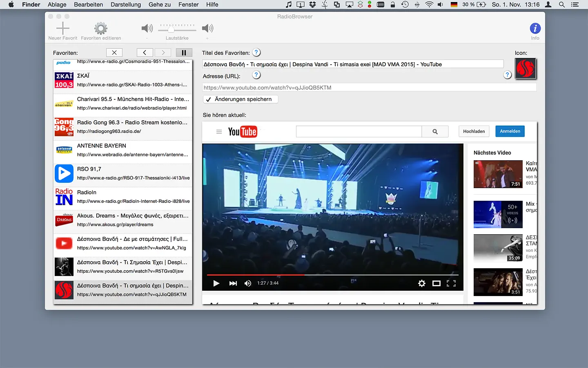
Task: Open YouTube player settings gear
Action: (422, 283)
